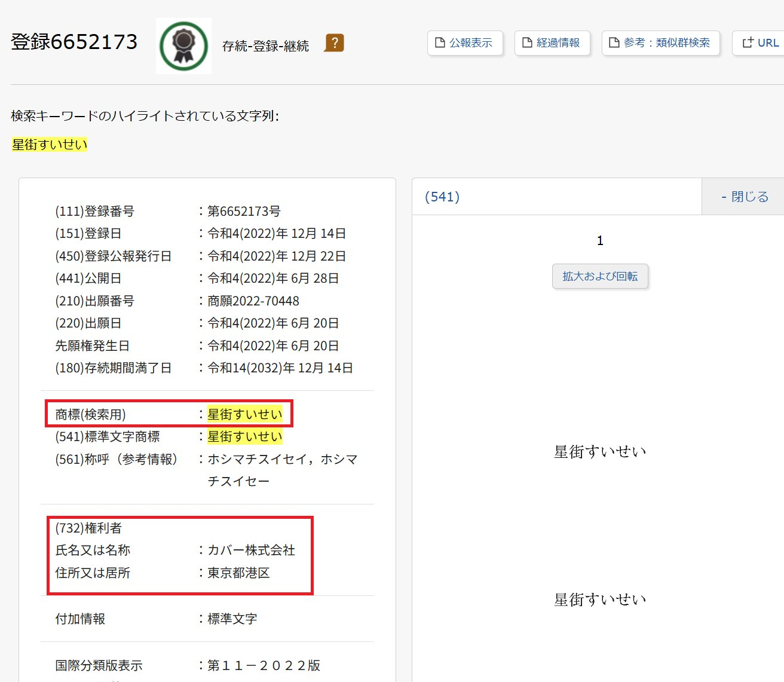Screen dimensions: 784x682
Task: Click the page number 1 in preview
Action: pyautogui.click(x=600, y=241)
